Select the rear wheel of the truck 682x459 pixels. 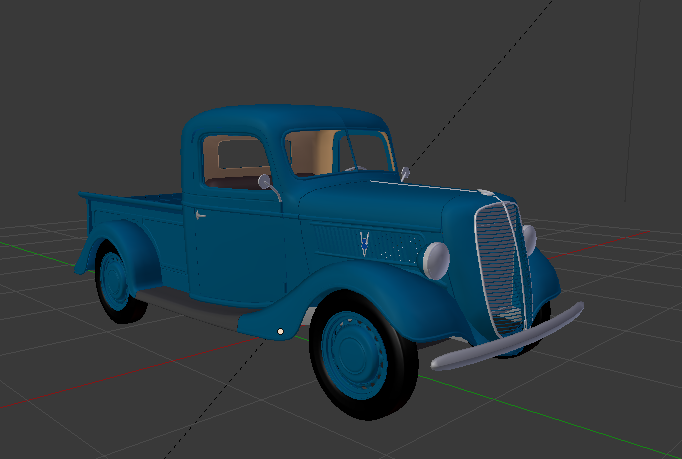click(117, 283)
